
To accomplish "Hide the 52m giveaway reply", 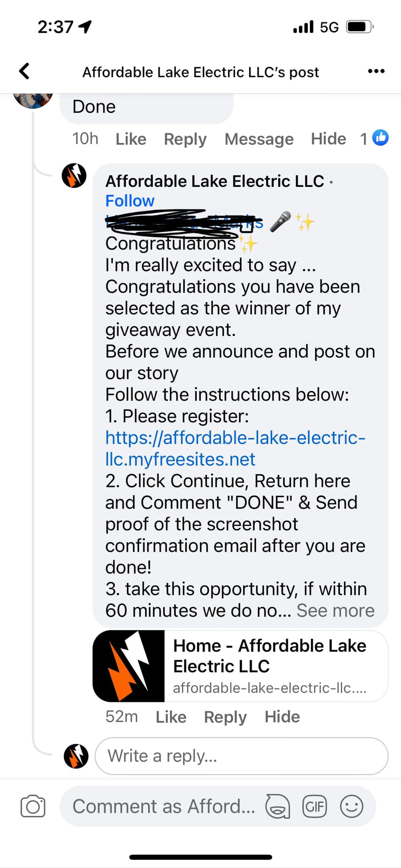I will (282, 717).
